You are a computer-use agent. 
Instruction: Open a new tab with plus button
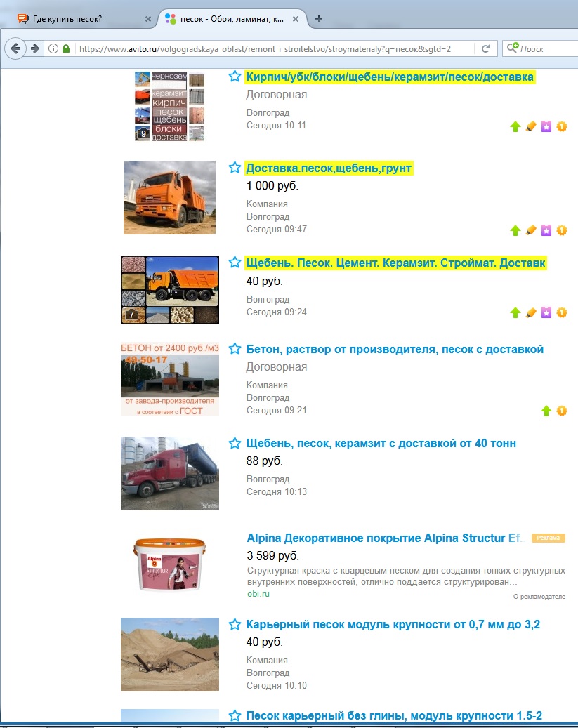pyautogui.click(x=319, y=19)
